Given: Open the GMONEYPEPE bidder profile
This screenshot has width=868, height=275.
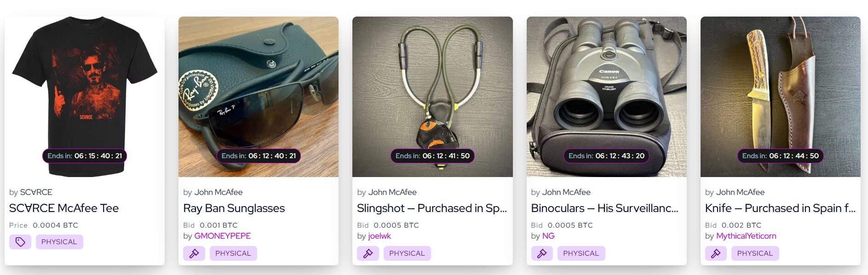Looking at the screenshot, I should (223, 236).
